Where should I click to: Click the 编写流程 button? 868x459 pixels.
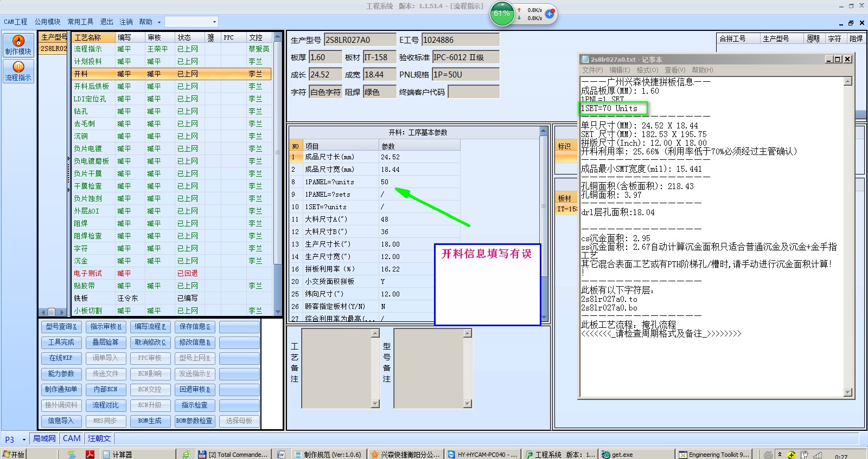coord(150,326)
